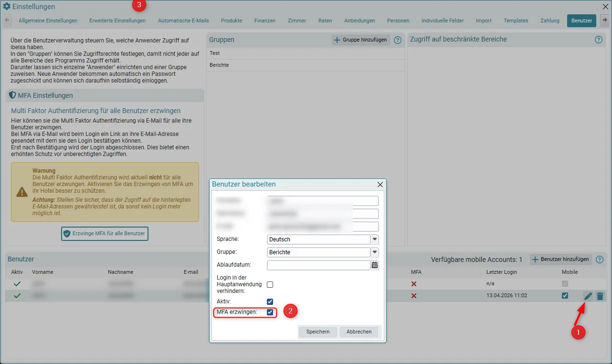Cancel editing with the Abbrechen button
Viewport: 612px width, 364px height.
[359, 332]
